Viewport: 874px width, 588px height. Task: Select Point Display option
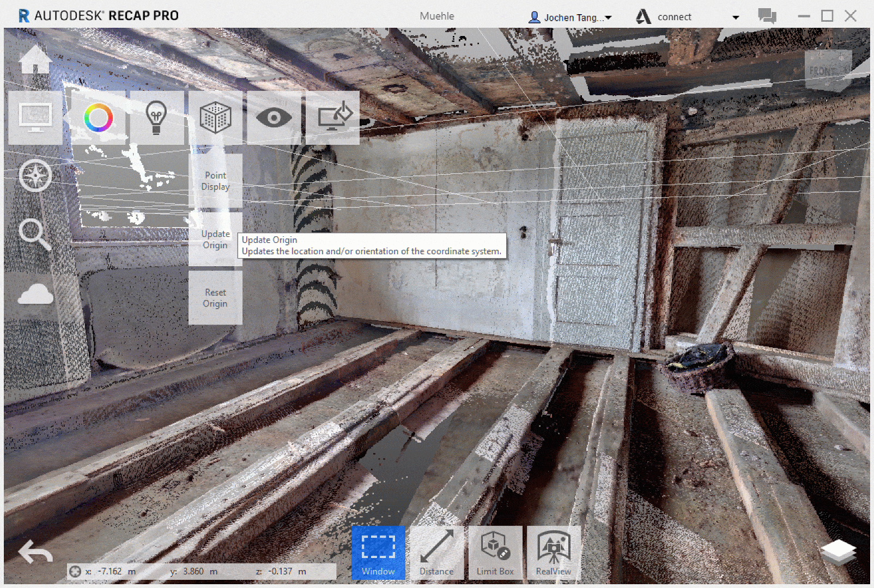coord(216,181)
